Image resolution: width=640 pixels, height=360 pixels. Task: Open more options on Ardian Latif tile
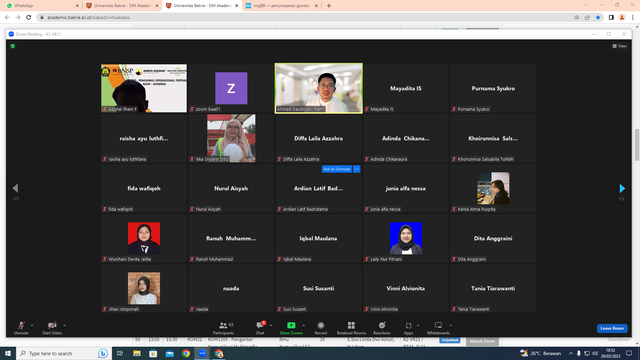356,169
